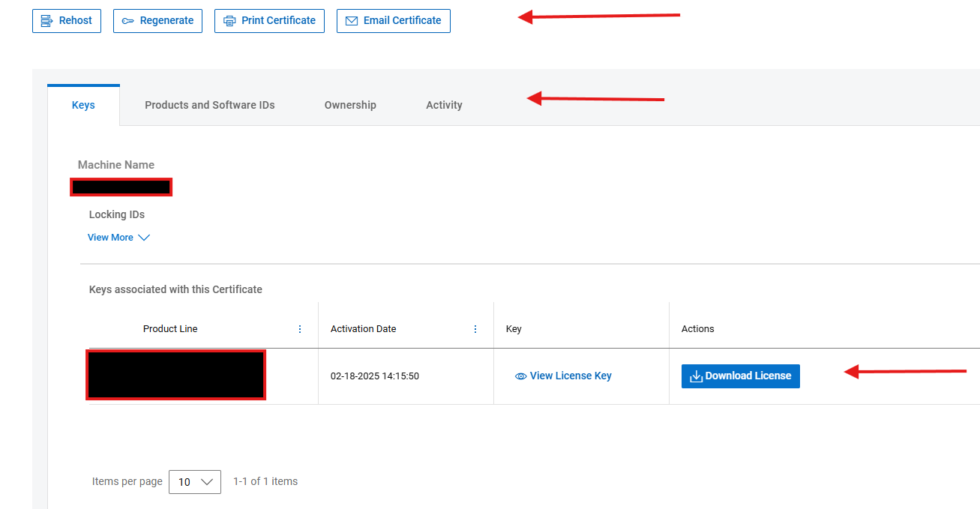
Task: Switch to the Products and Software IDs tab
Action: click(x=209, y=105)
